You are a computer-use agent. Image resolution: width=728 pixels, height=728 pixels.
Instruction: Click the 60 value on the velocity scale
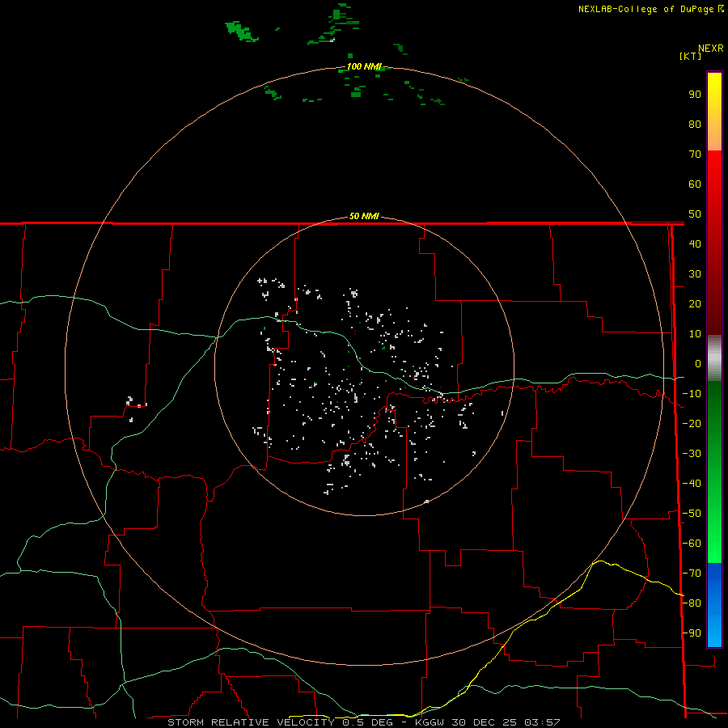coord(695,184)
